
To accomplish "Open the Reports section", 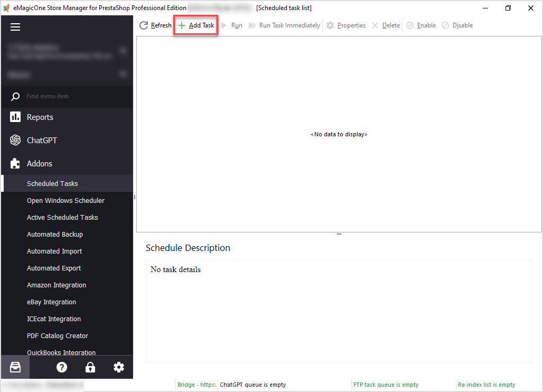I will pos(67,117).
